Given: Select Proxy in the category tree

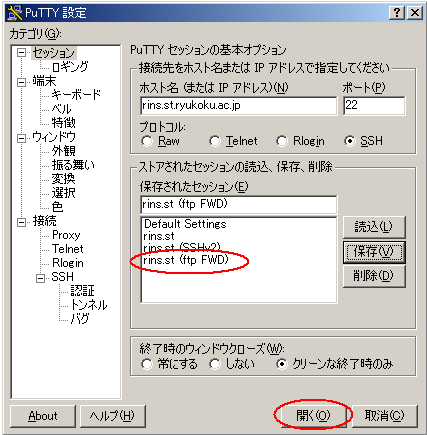Looking at the screenshot, I should pyautogui.click(x=66, y=235).
